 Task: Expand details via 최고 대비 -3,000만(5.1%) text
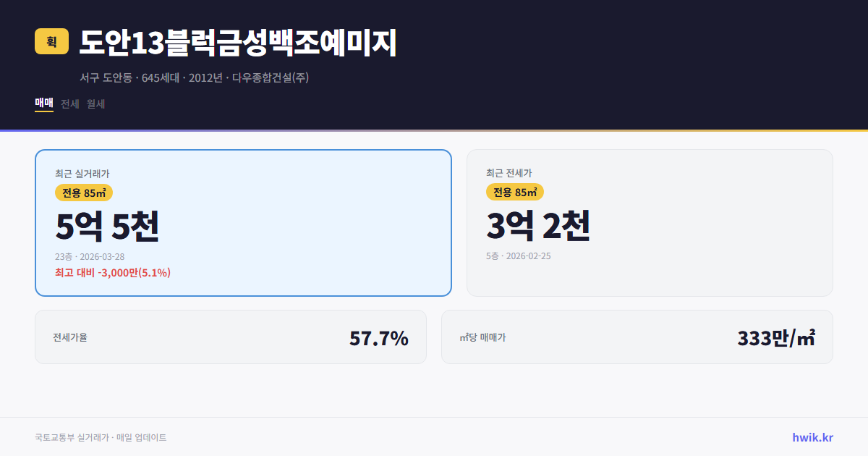point(112,272)
